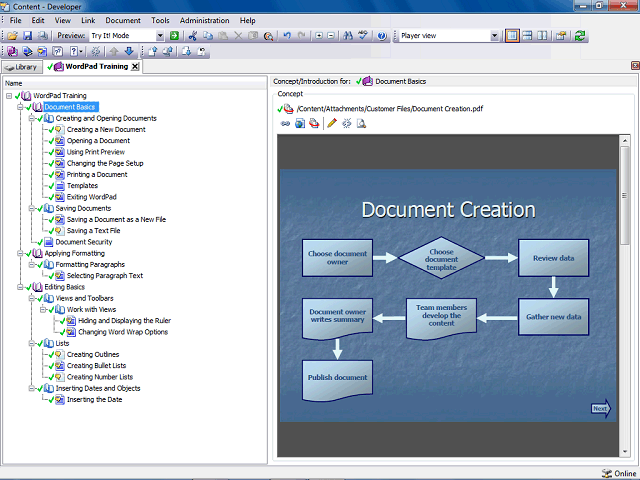Click the highlighted first view layout button
This screenshot has width=640, height=480.
[x=512, y=36]
